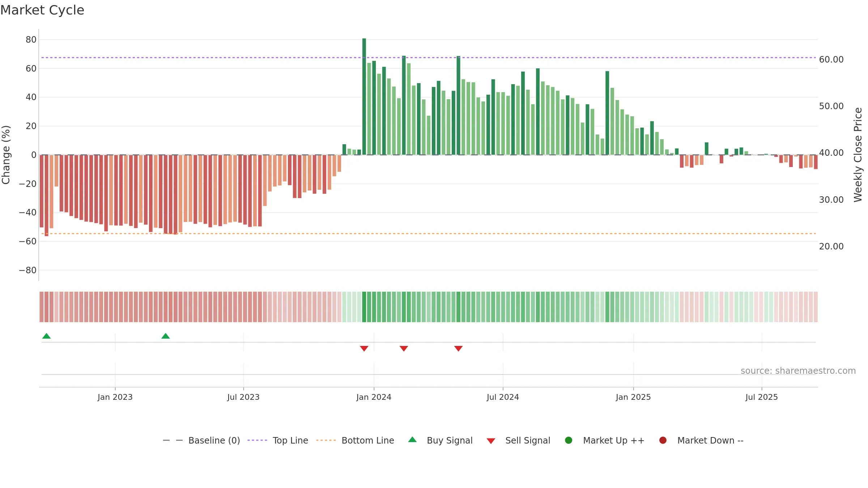Click the Change (%) axis title
The width and height of the screenshot is (868, 488).
click(6, 155)
